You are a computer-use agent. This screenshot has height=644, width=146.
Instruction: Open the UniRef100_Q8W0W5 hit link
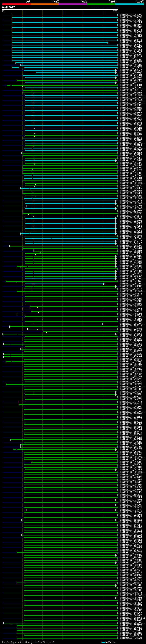point(131,15)
